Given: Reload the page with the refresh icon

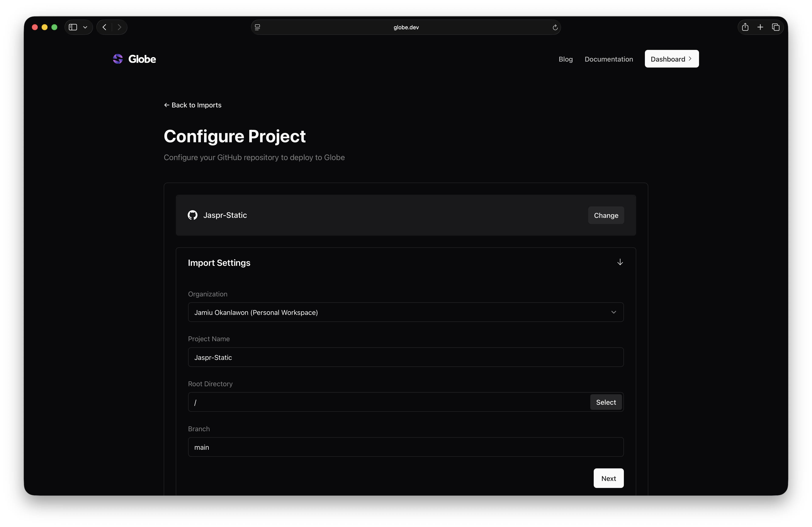Looking at the screenshot, I should tap(555, 27).
